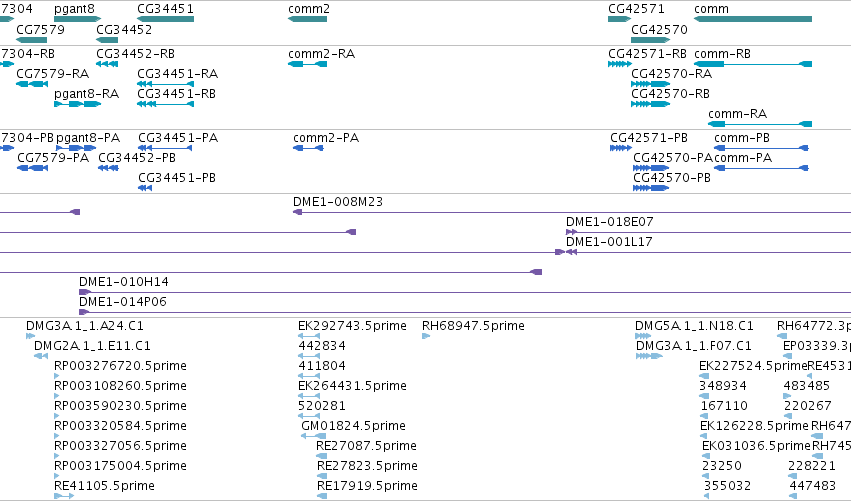The width and height of the screenshot is (851, 501).
Task: Select protein CG42571-PB
Action: coord(621,148)
